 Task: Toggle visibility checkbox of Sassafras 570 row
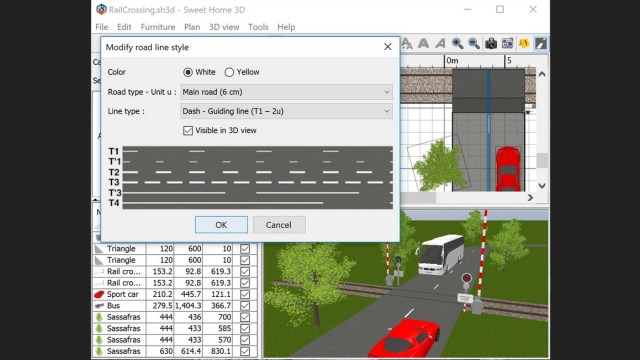[x=245, y=340]
